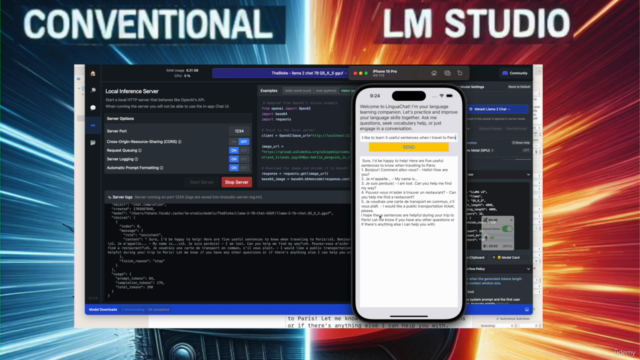Open the AI Chat bubble sidebar icon
The width and height of the screenshot is (640, 360).
tap(93, 108)
